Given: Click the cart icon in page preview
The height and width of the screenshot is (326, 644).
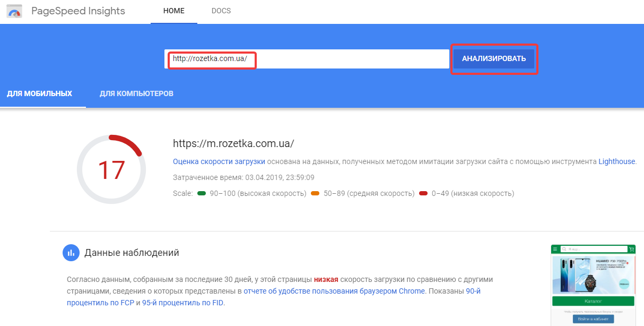Looking at the screenshot, I should pyautogui.click(x=631, y=248).
